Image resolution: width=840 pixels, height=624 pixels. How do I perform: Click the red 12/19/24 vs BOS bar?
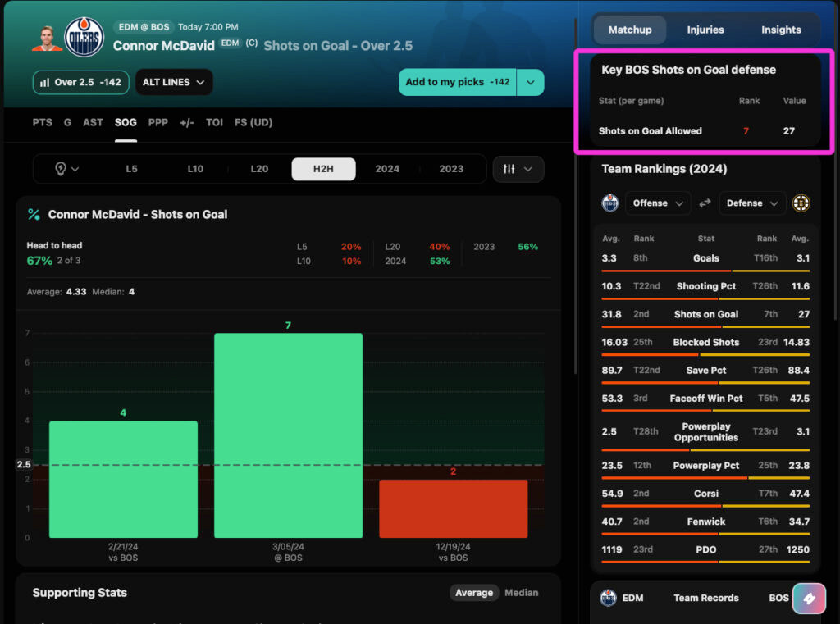pos(453,509)
